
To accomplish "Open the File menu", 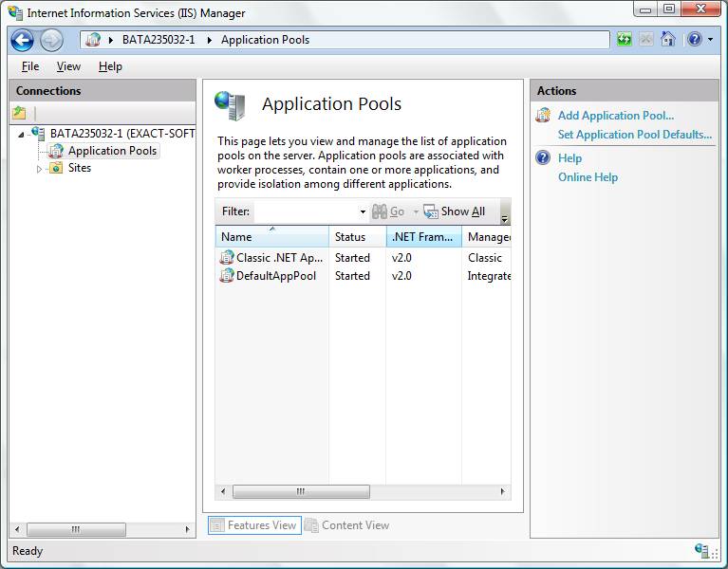I will coord(30,66).
